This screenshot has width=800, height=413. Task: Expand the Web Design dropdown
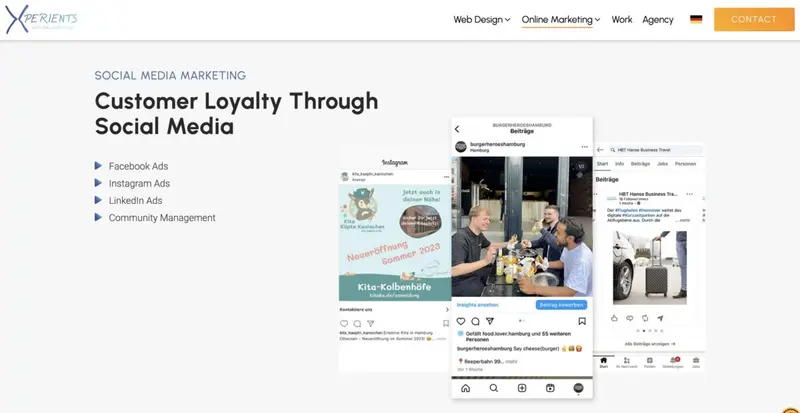[x=482, y=19]
